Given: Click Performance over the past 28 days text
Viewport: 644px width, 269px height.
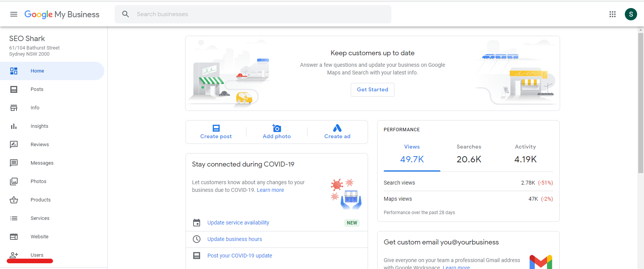Looking at the screenshot, I should pos(419,213).
